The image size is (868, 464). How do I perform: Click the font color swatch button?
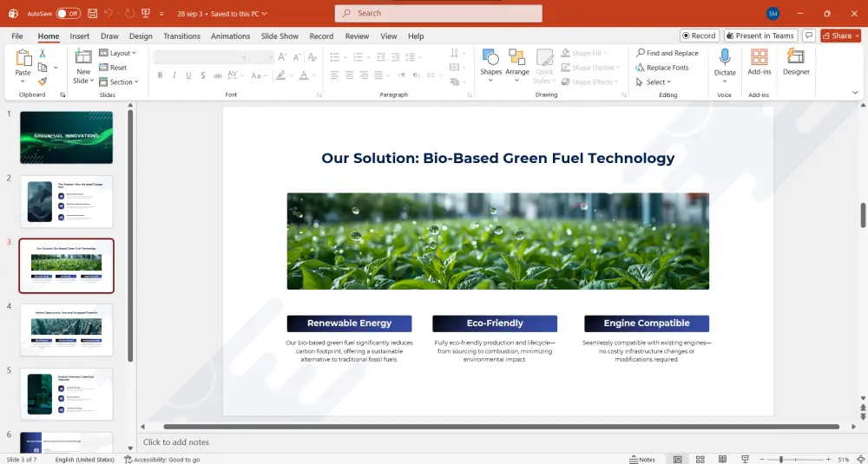point(303,75)
